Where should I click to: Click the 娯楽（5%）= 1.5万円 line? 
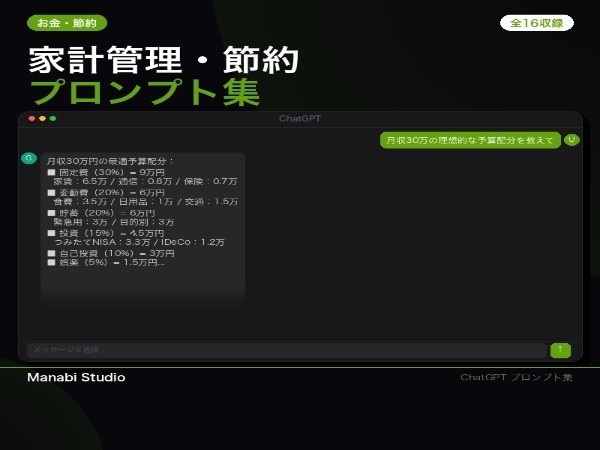pyautogui.click(x=106, y=262)
